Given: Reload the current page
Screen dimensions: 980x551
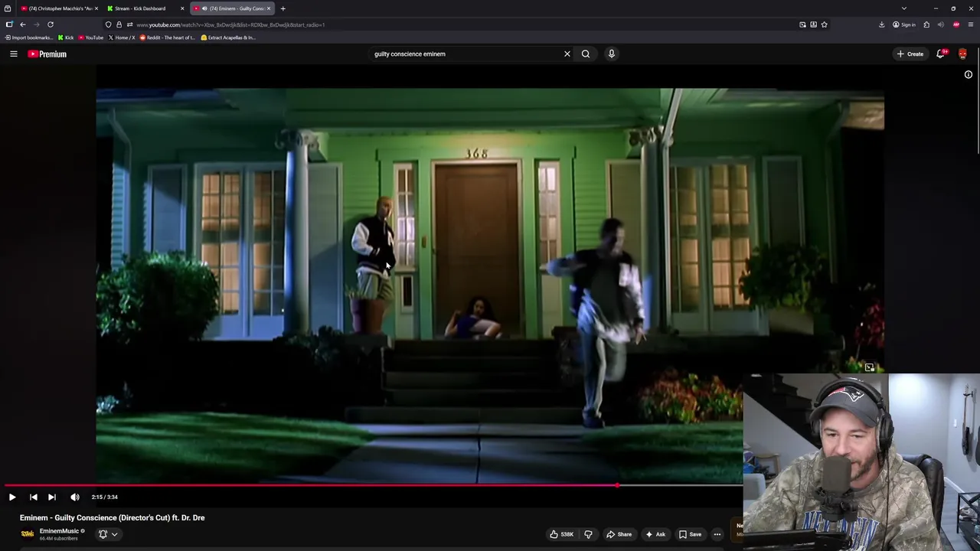Looking at the screenshot, I should [51, 24].
